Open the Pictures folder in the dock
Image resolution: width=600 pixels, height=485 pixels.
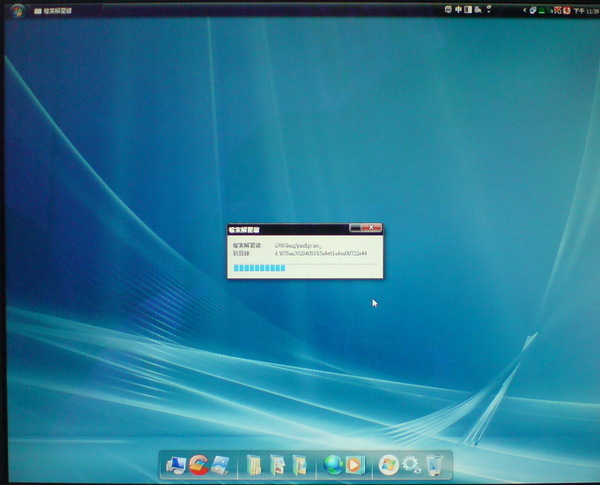pyautogui.click(x=277, y=465)
